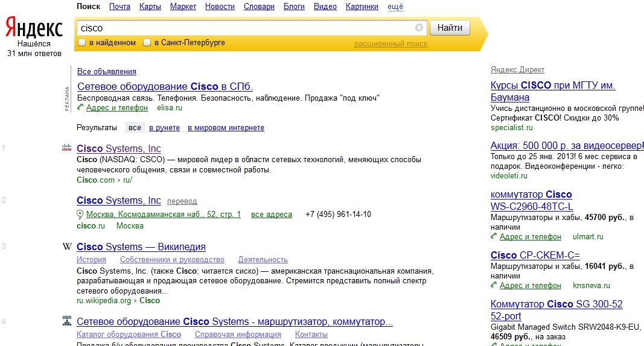Open the Яндекс.Директ link
Viewport: 644px width, 346px height.
(x=517, y=70)
